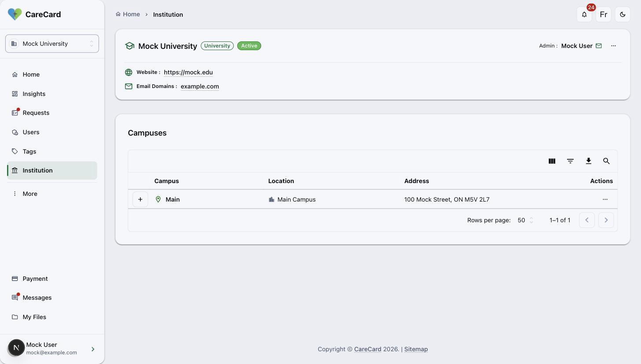
Task: Open Requests in sidebar
Action: click(52, 113)
